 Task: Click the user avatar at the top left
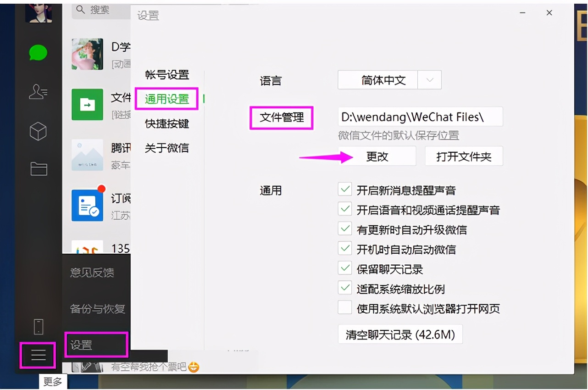click(x=39, y=14)
